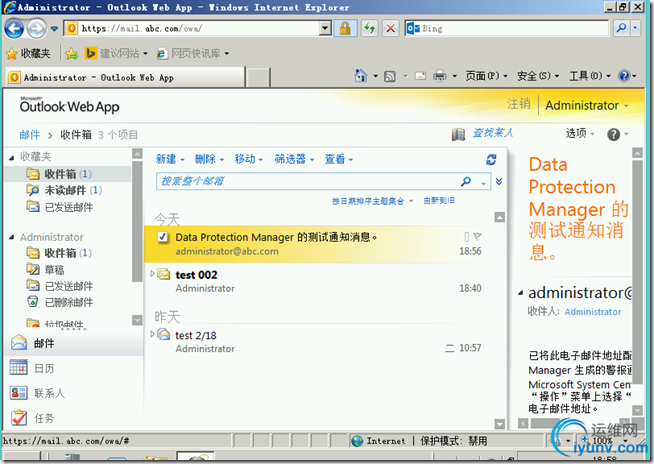Open OWA help question mark icon
Screen dimensions: 654x464
click(613, 134)
